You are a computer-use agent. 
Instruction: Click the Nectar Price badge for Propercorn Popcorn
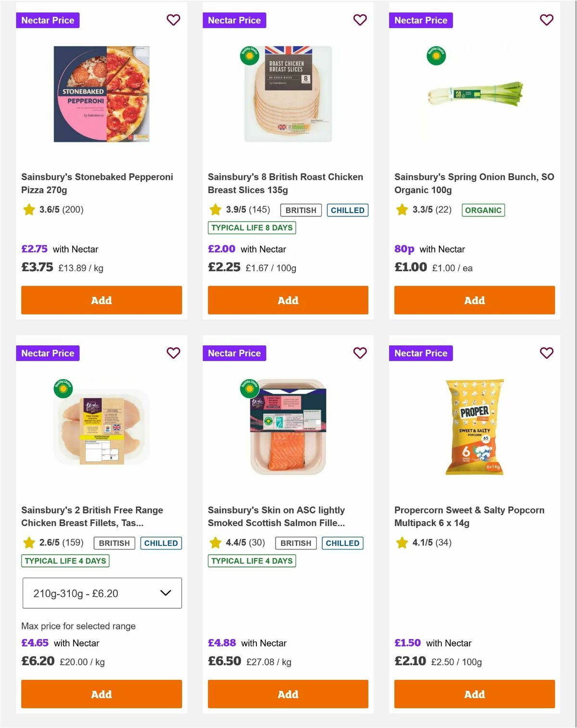coord(421,353)
